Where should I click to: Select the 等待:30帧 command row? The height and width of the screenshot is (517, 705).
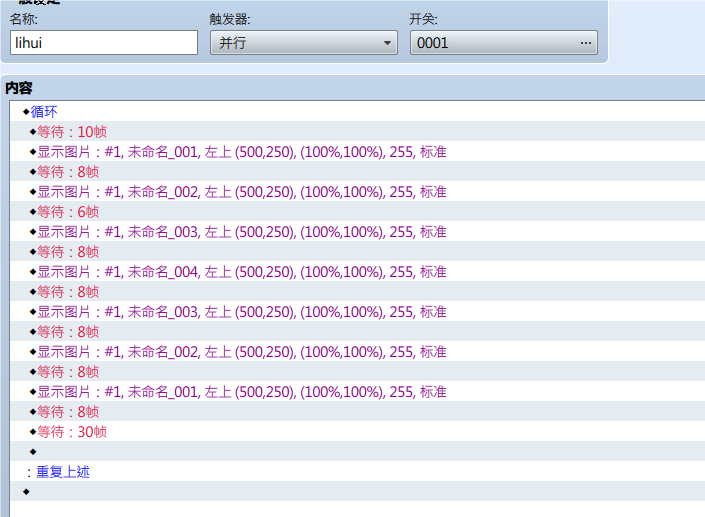click(357, 432)
